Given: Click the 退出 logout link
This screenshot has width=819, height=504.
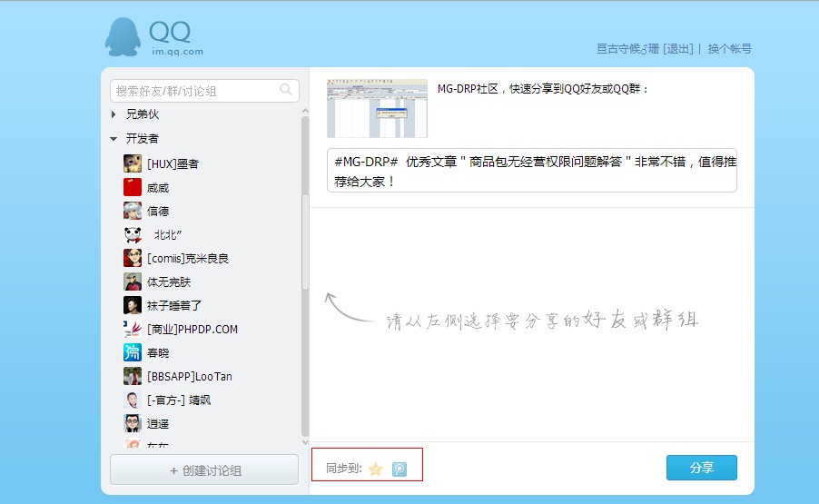Looking at the screenshot, I should [x=678, y=48].
